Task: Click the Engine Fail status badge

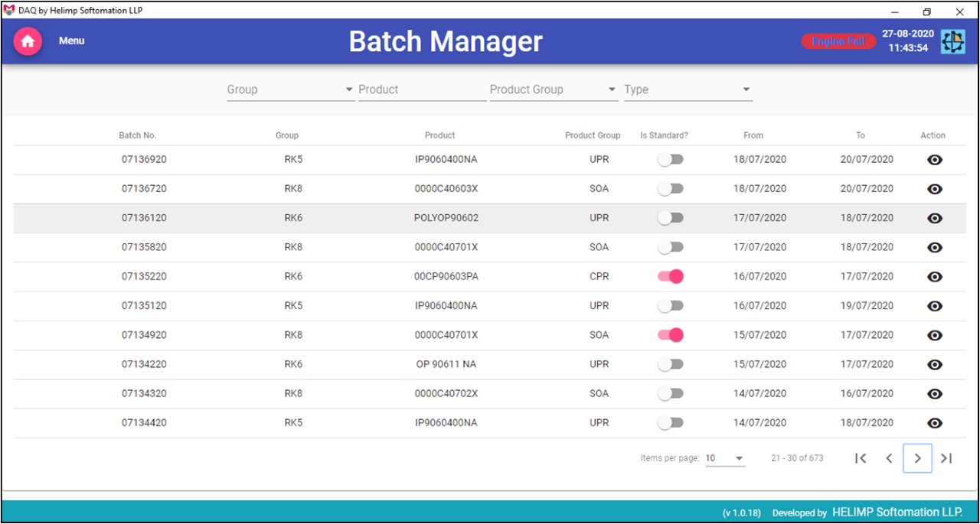Action: point(838,41)
